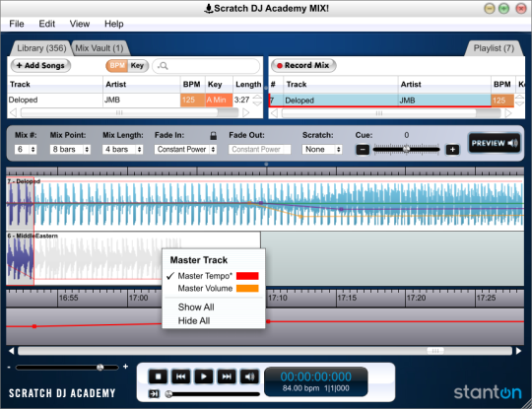This screenshot has width=532, height=409.
Task: Click the timeline horizontal scrollbar thumb
Action: (x=435, y=351)
